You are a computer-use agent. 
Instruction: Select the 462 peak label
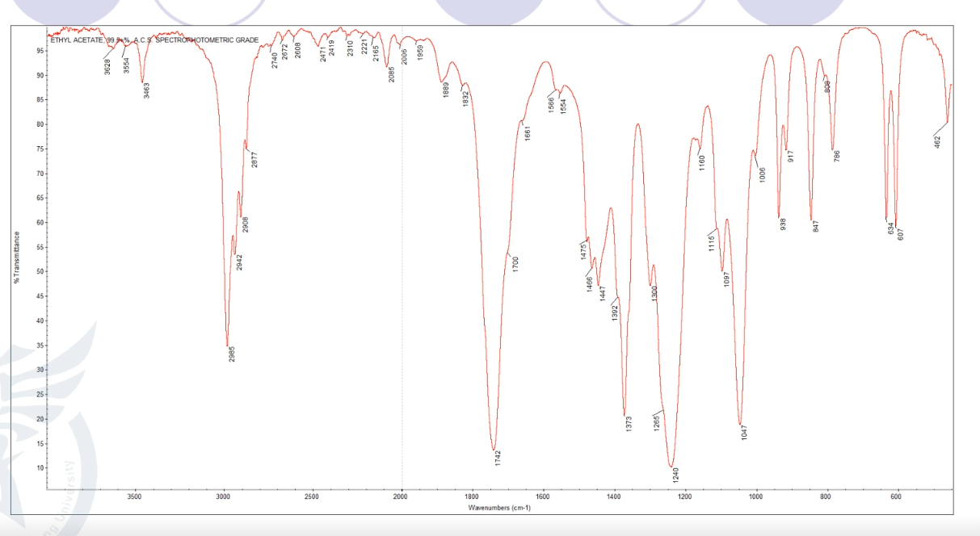937,144
